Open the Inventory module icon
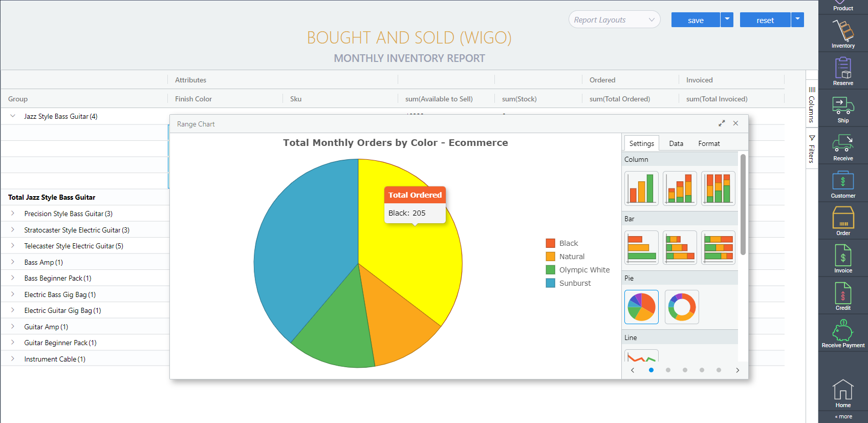868x423 pixels. pyautogui.click(x=842, y=34)
